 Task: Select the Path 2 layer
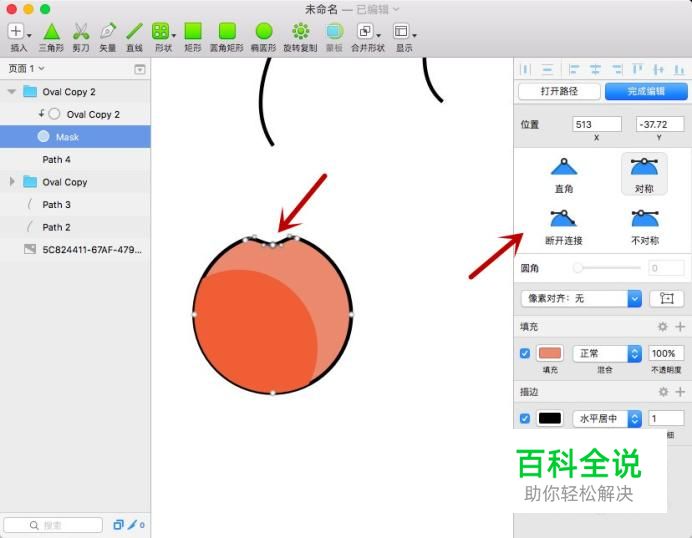coord(75,227)
